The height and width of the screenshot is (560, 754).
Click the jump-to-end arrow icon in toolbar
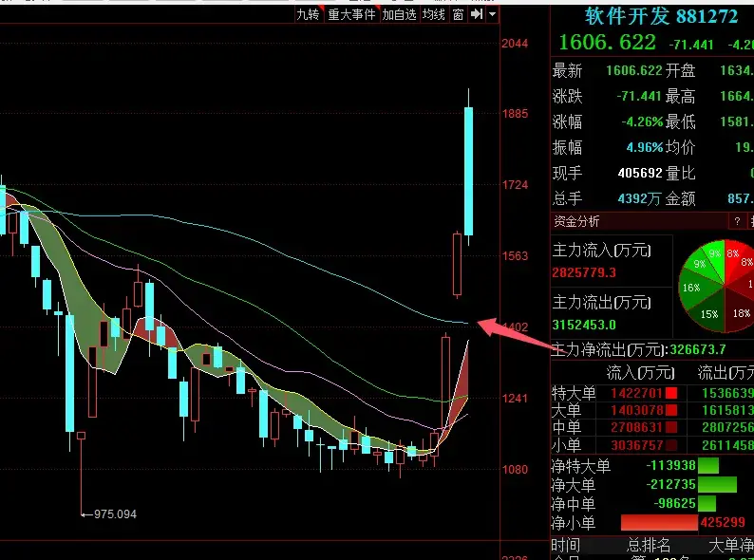point(477,14)
